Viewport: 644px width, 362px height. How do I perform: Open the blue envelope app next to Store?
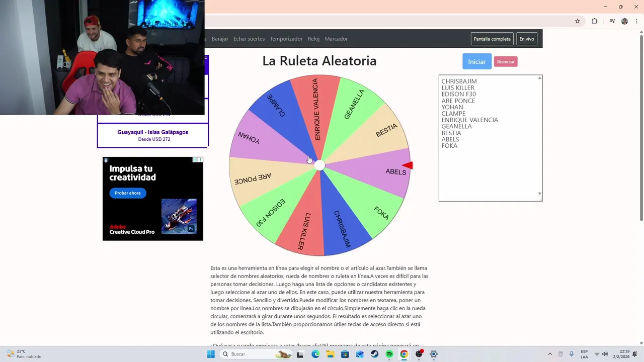(360, 354)
